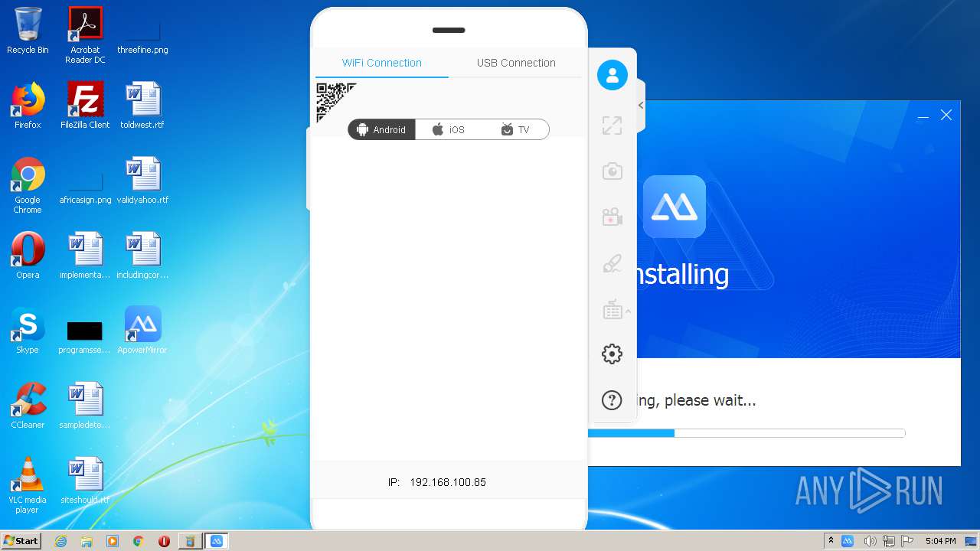Open the Action Center flag icon
This screenshot has width=980, height=551.
[907, 541]
